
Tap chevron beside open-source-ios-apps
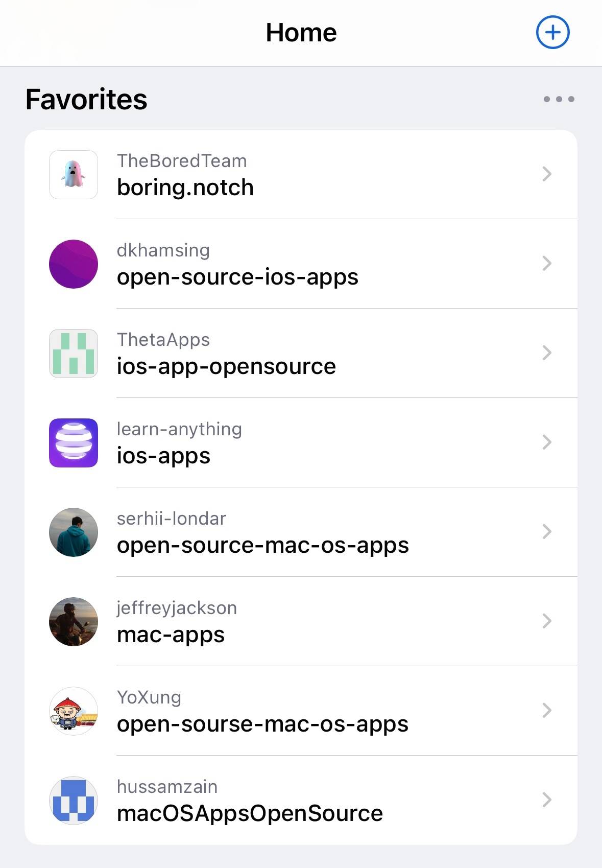[x=547, y=264]
